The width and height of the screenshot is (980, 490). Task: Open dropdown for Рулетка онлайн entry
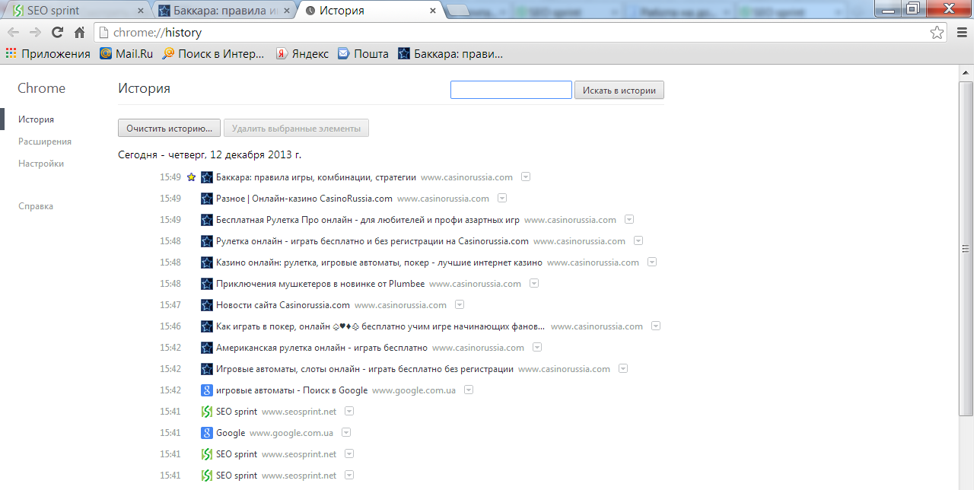click(638, 241)
